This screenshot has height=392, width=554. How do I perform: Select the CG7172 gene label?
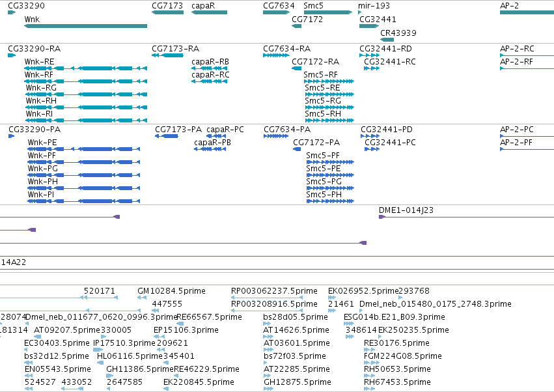point(307,19)
